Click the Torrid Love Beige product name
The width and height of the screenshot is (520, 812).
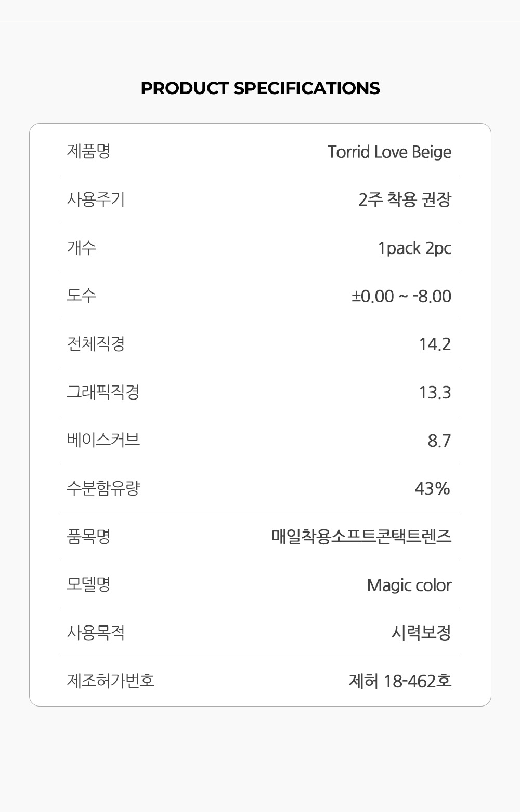coord(389,152)
